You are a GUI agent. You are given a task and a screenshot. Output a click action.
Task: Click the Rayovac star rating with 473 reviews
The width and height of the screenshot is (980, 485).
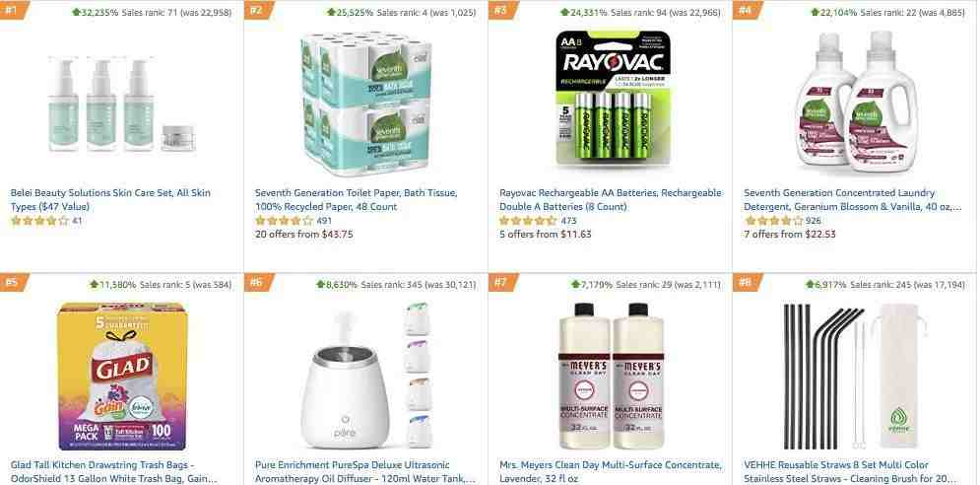coord(528,220)
